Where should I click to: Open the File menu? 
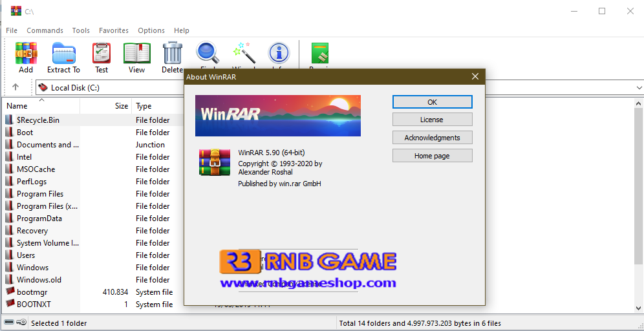coord(12,30)
